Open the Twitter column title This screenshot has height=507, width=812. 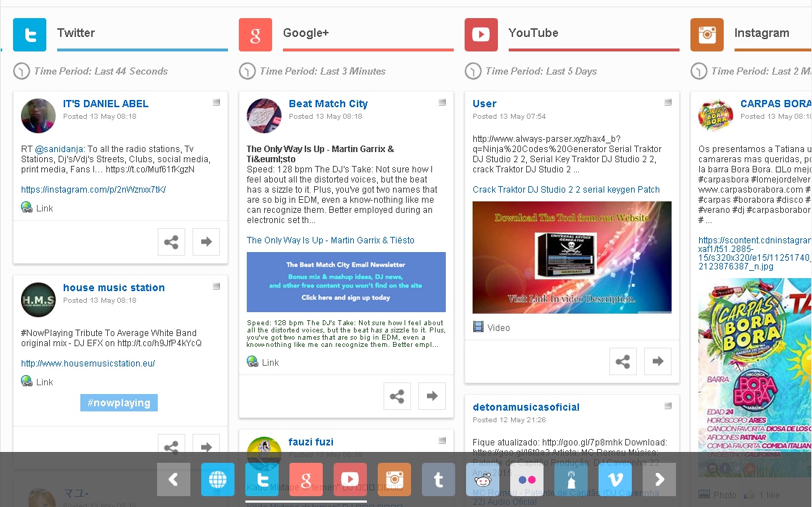pyautogui.click(x=76, y=33)
